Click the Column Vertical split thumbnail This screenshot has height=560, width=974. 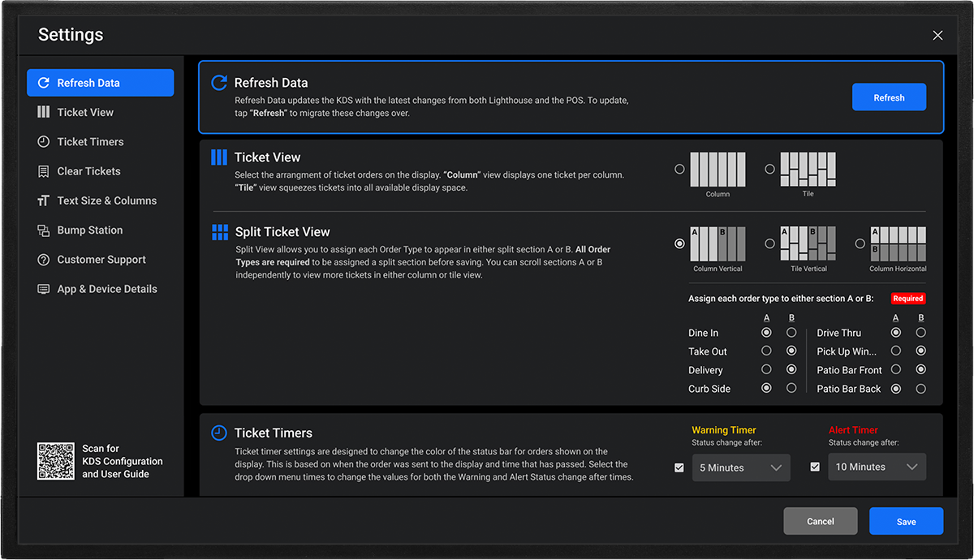[x=718, y=244]
